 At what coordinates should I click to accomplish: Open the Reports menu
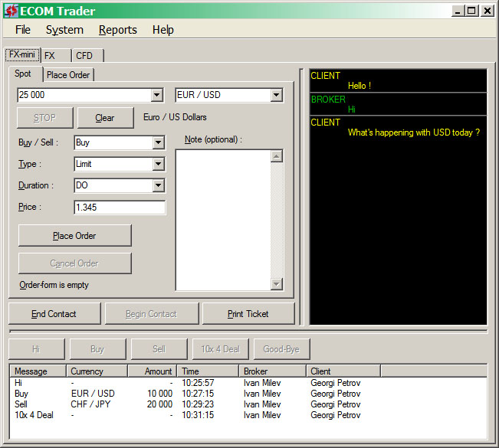pyautogui.click(x=118, y=30)
